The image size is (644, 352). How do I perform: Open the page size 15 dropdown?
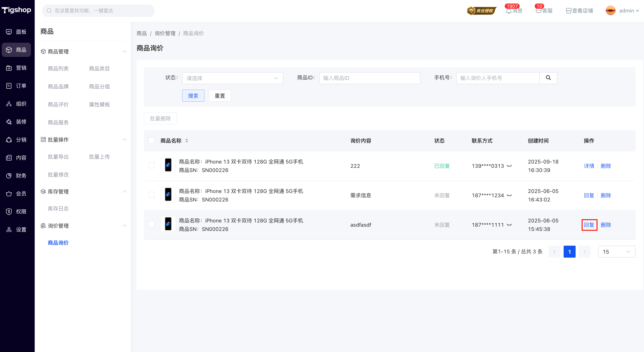click(x=616, y=252)
